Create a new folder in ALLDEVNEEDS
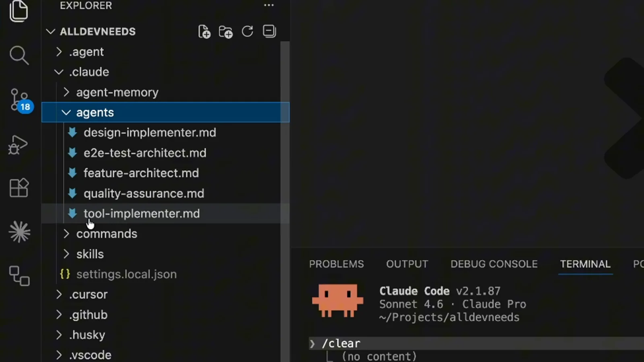Viewport: 644px width, 362px height. click(226, 31)
